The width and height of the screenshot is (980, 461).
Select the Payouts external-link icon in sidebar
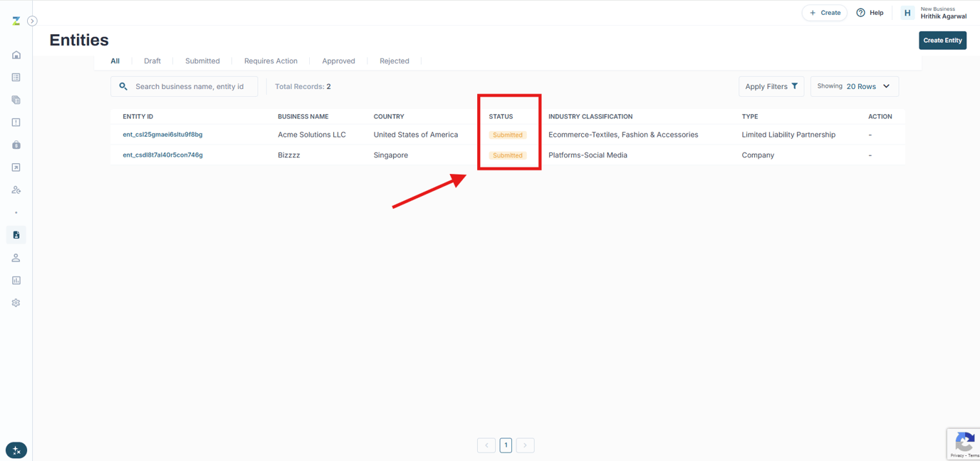point(16,167)
